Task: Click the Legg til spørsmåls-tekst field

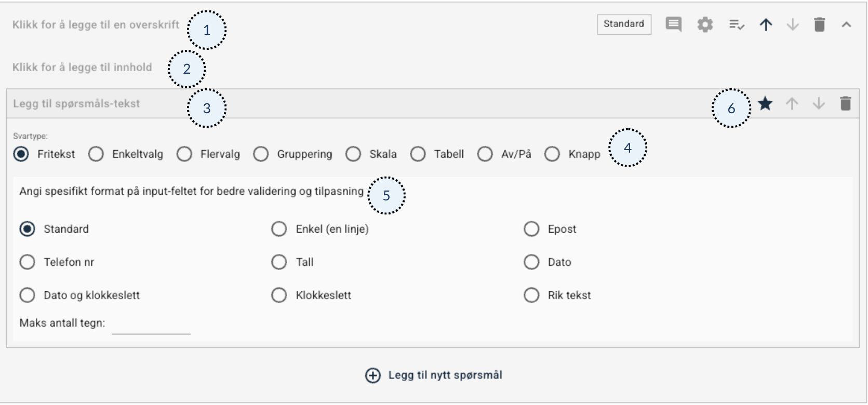Action: pyautogui.click(x=76, y=104)
